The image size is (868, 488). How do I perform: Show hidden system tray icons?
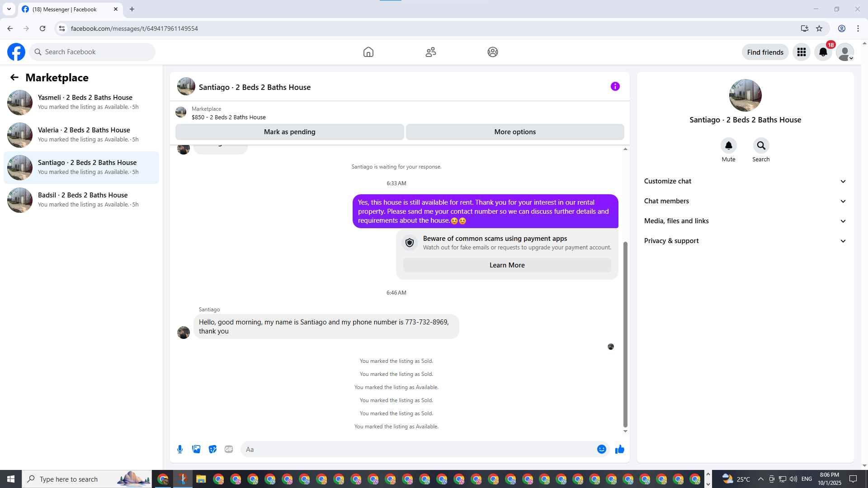point(760,479)
